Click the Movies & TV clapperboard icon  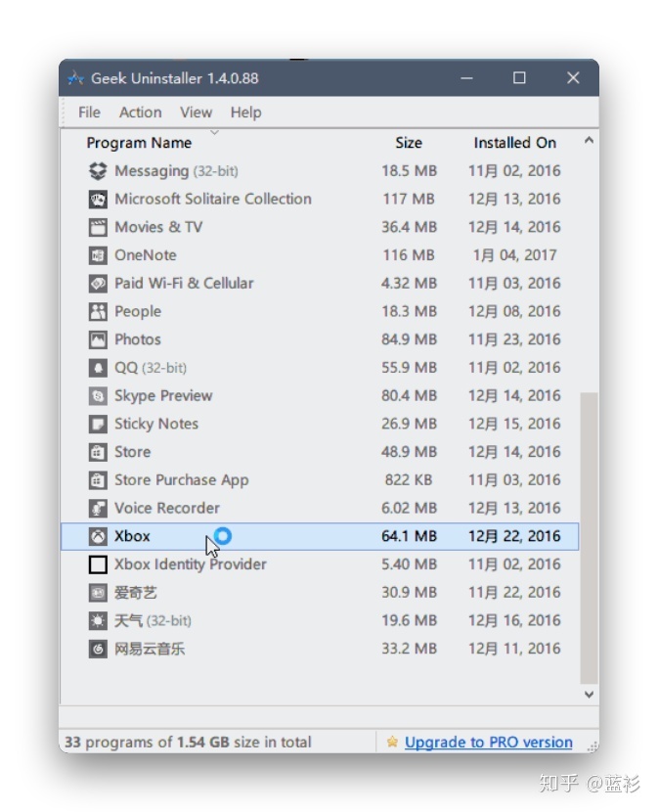98,227
